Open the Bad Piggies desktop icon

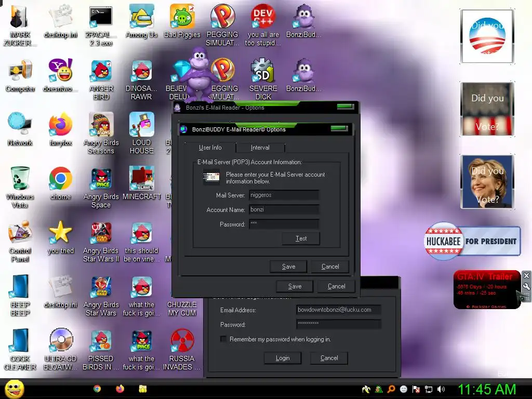click(182, 21)
